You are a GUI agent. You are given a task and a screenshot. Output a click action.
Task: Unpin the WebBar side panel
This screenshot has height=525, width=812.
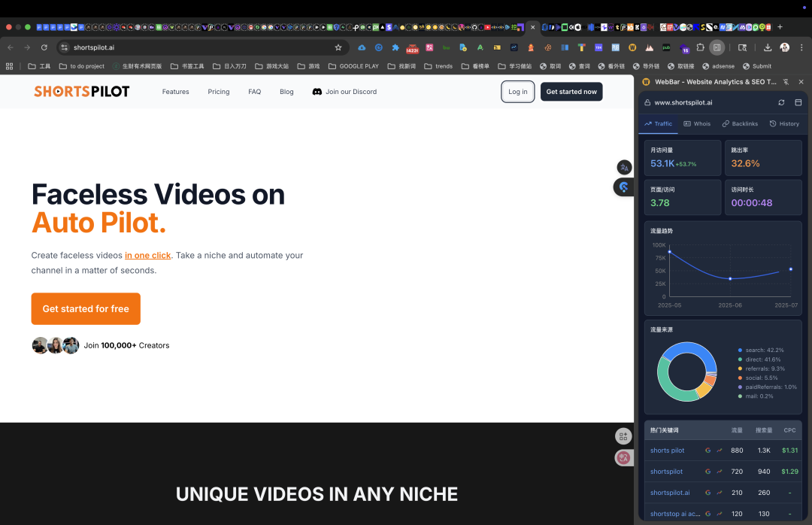pyautogui.click(x=786, y=82)
